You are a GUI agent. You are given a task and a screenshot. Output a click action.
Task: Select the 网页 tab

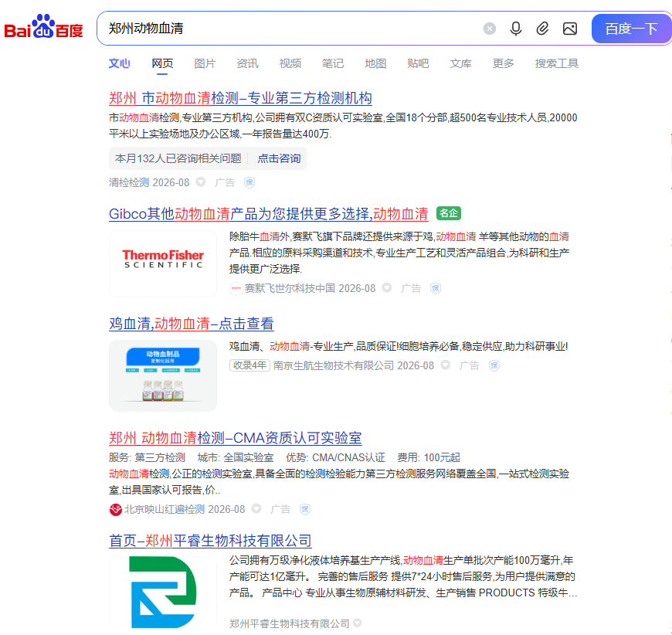(x=162, y=63)
